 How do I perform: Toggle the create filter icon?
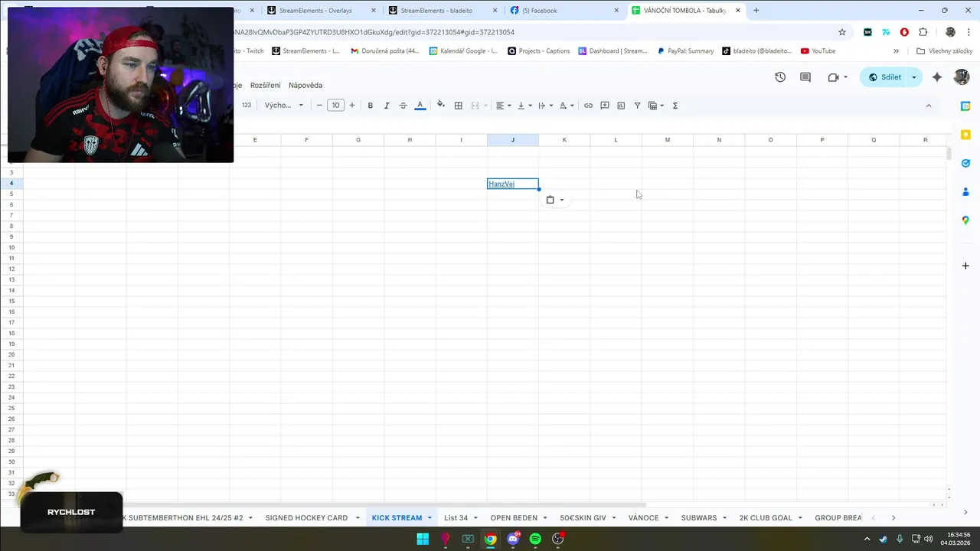(637, 106)
